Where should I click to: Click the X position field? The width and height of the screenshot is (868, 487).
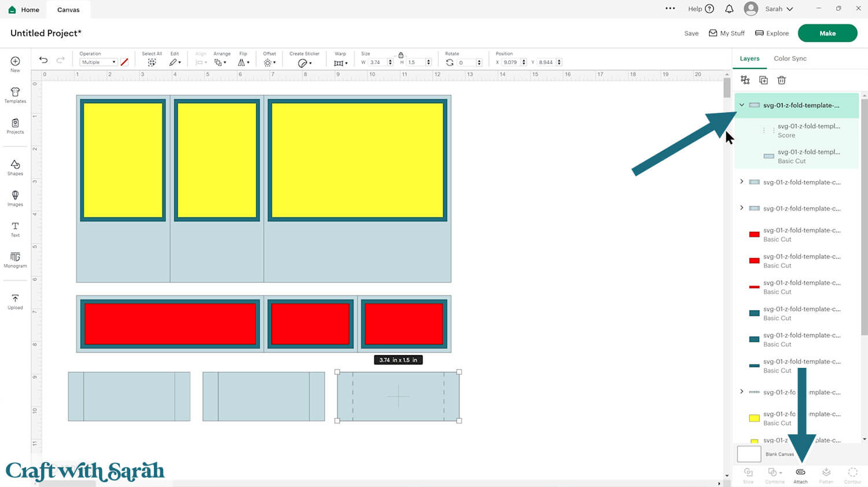click(x=511, y=62)
